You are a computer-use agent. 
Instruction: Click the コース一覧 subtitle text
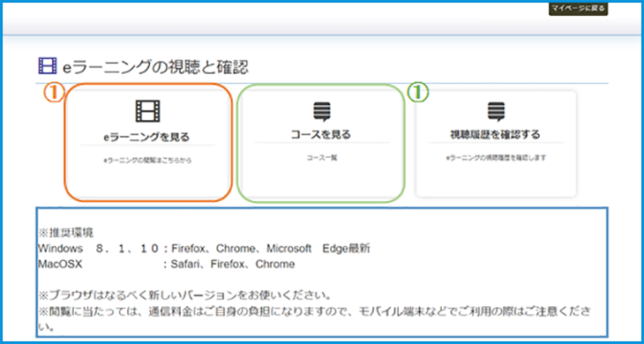pyautogui.click(x=322, y=158)
